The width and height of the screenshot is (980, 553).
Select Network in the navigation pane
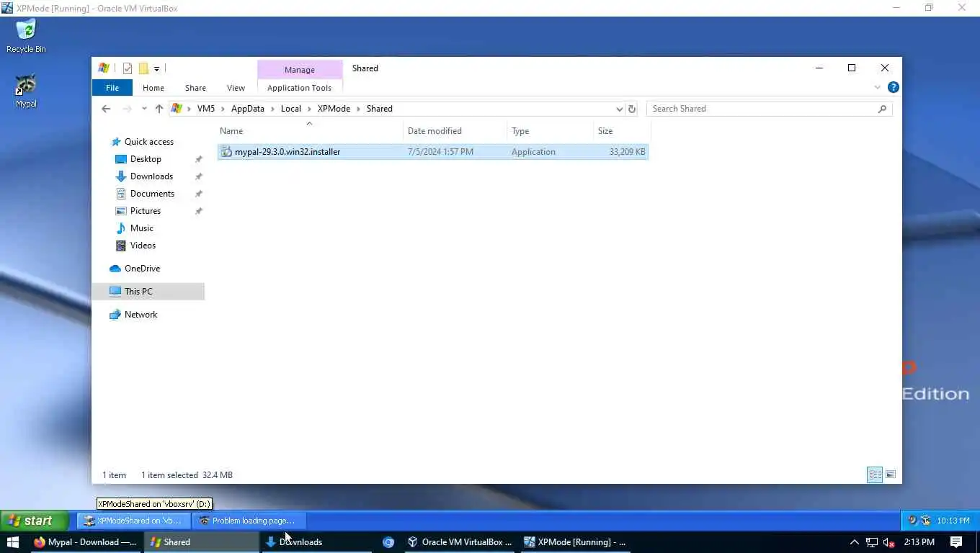point(141,315)
